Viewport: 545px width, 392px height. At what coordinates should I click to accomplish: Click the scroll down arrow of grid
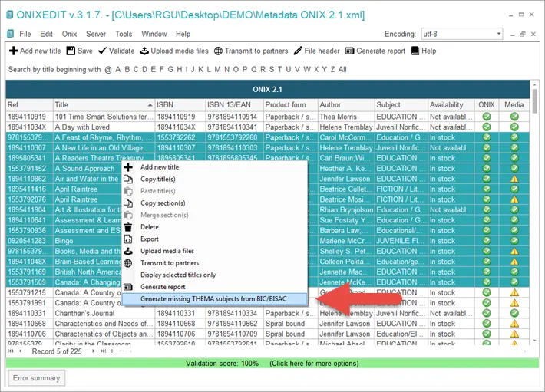534,341
